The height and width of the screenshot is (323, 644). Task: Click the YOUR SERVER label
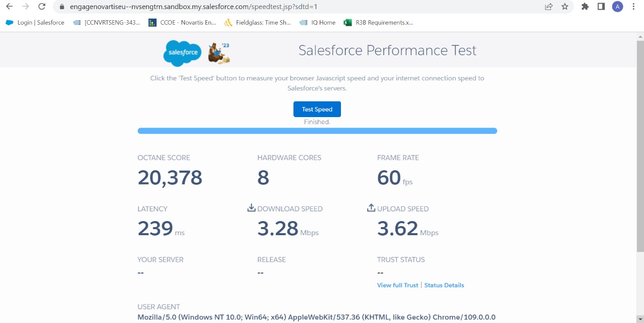coord(161,259)
